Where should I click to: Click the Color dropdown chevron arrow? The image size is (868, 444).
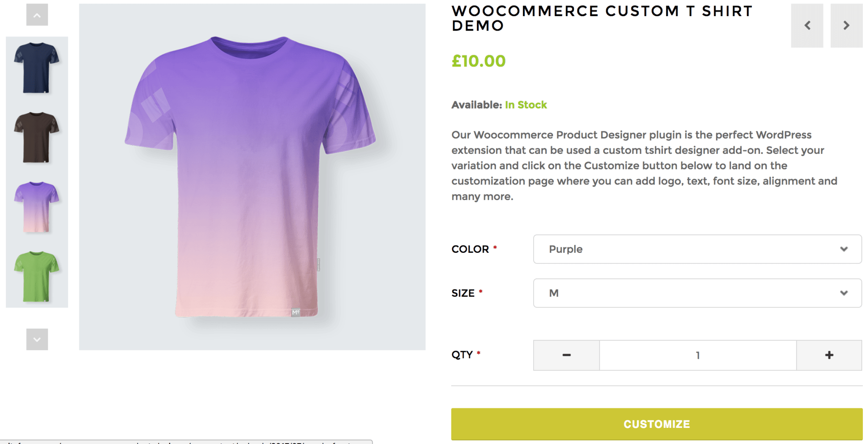pyautogui.click(x=844, y=249)
